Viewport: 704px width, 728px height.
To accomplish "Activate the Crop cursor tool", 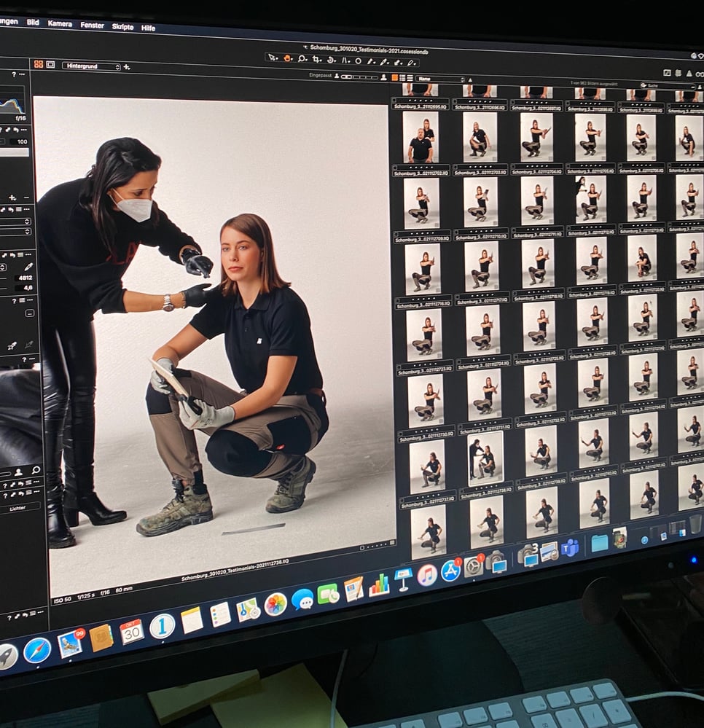I will pyautogui.click(x=317, y=59).
